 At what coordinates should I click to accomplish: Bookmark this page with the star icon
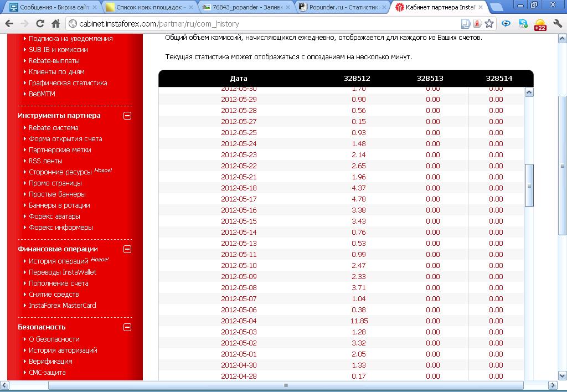pos(489,23)
